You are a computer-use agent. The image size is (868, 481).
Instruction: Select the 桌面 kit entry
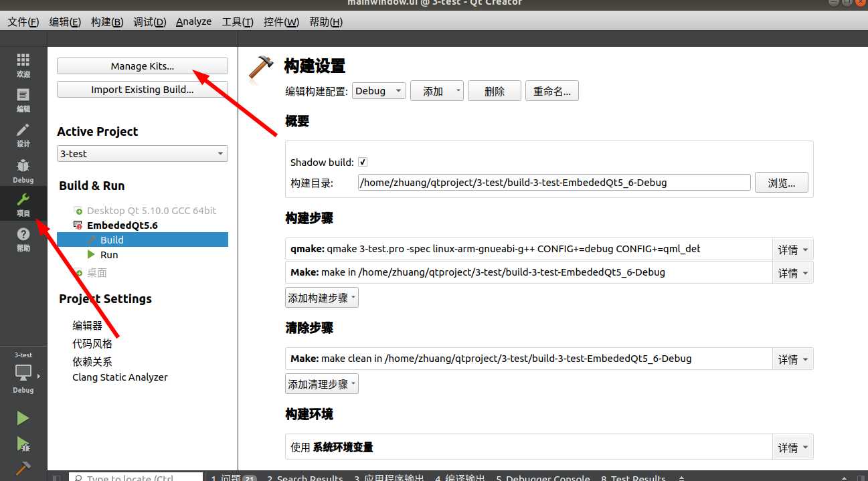[97, 273]
